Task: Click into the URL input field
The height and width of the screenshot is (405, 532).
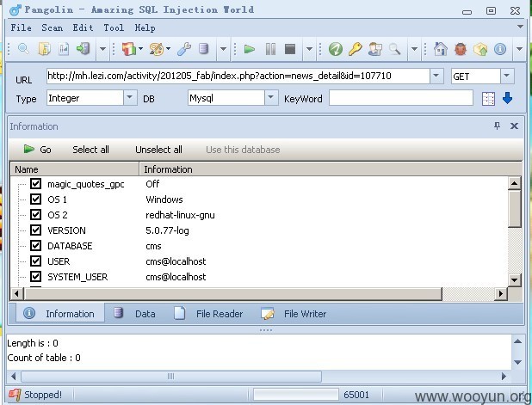Action: click(238, 76)
